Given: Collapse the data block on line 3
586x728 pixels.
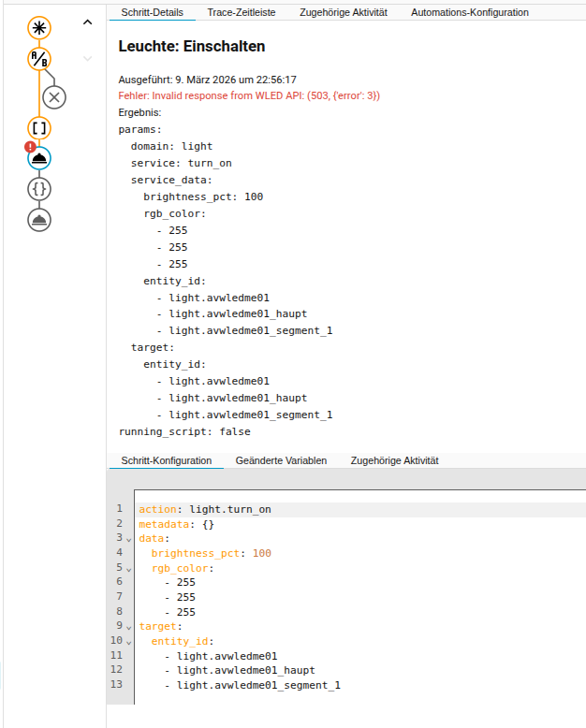Looking at the screenshot, I should coord(129,540).
